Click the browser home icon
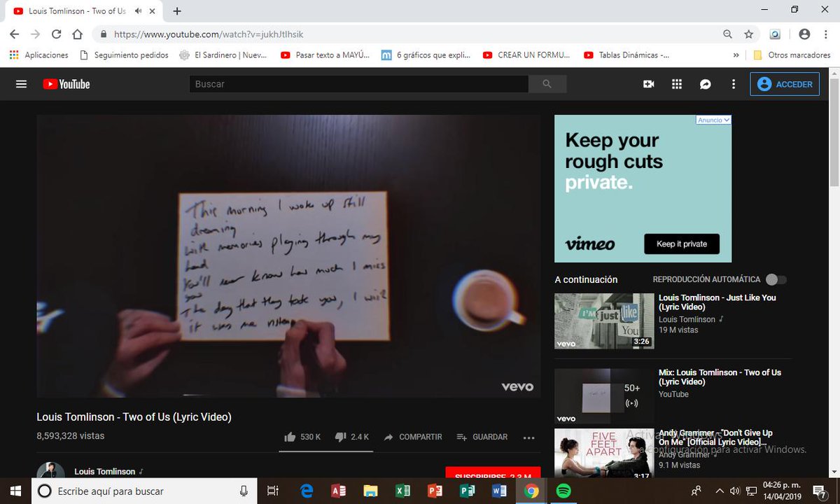Image resolution: width=840 pixels, height=504 pixels. coord(78,34)
